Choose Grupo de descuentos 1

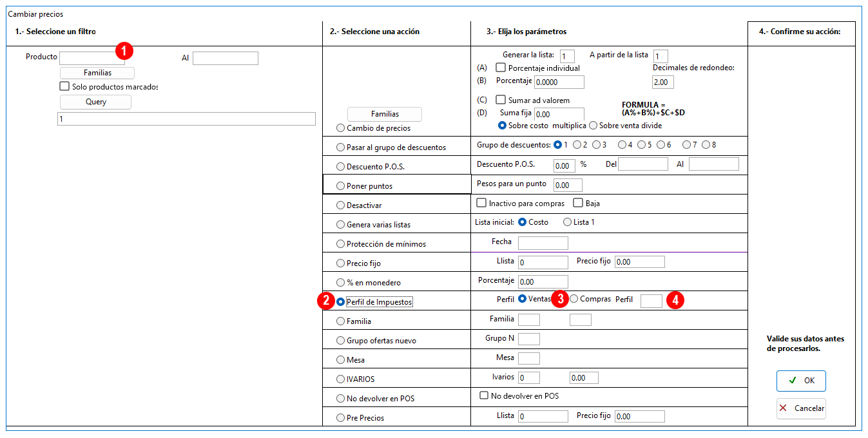pos(557,145)
